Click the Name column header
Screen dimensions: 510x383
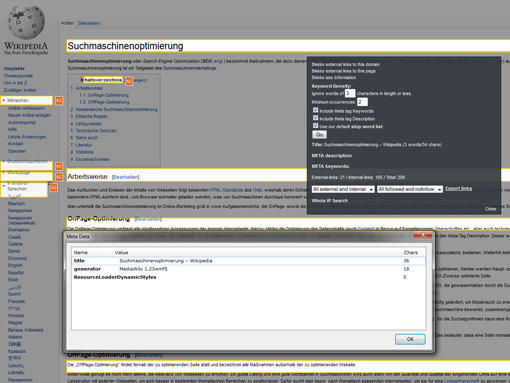(81, 252)
